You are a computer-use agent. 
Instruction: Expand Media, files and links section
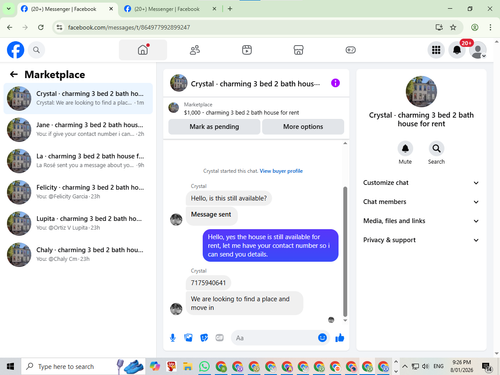[421, 221]
